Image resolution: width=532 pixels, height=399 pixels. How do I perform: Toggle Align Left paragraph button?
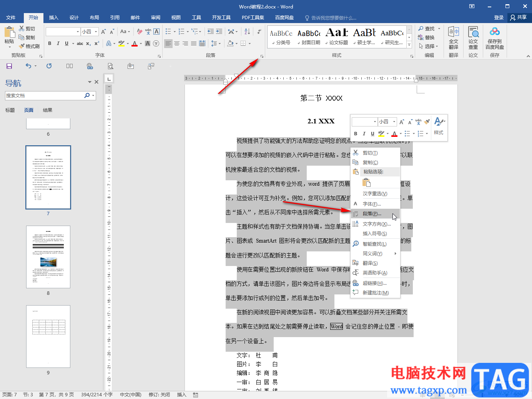(x=168, y=43)
